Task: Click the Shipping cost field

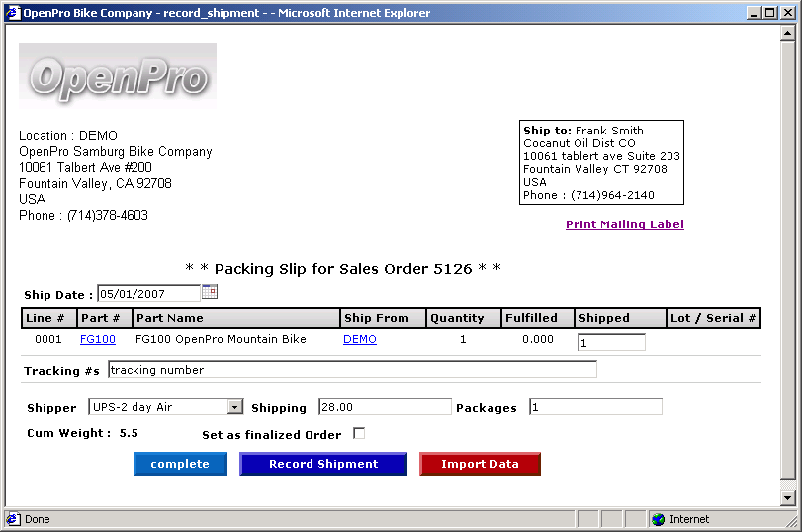Action: coord(385,406)
